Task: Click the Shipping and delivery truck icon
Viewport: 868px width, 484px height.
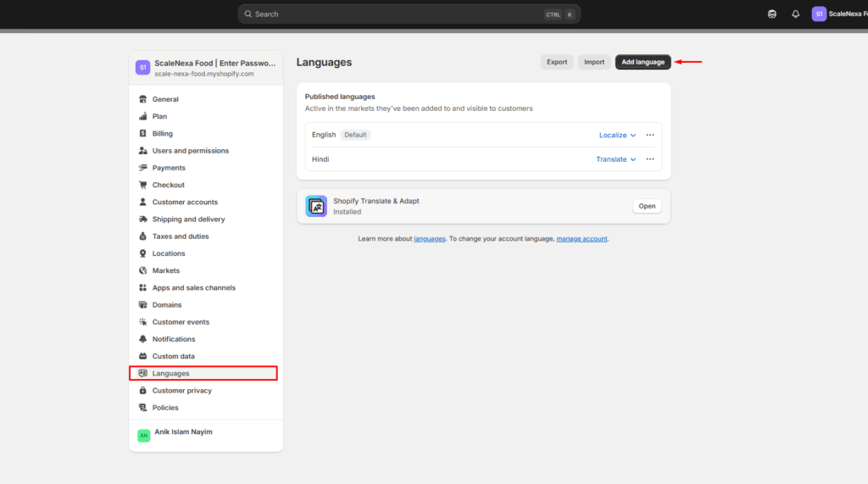Action: pyautogui.click(x=142, y=220)
